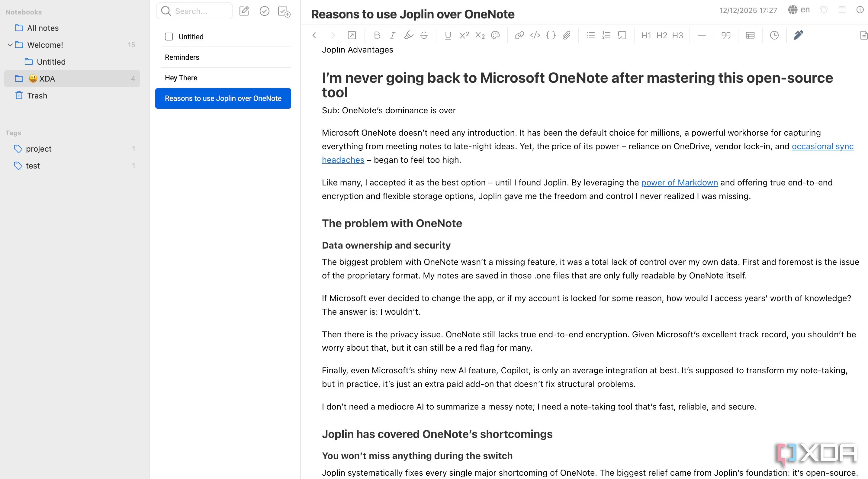This screenshot has width=868, height=479.
Task: Open note in external editor
Action: (x=352, y=35)
